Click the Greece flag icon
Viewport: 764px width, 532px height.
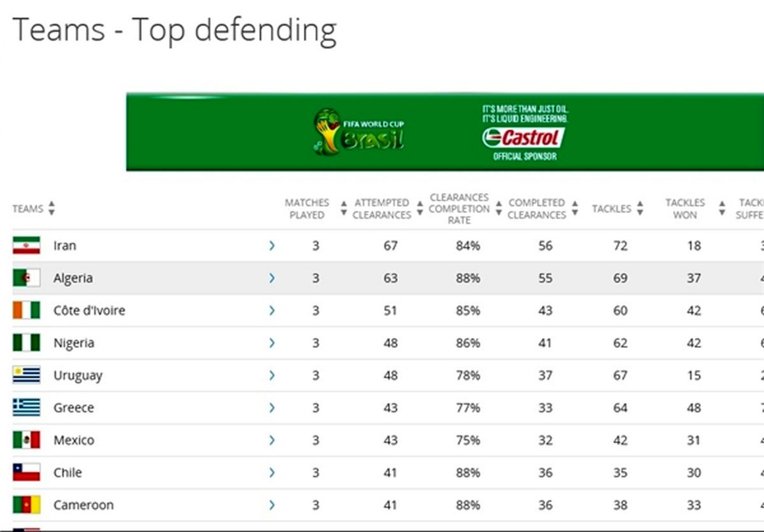pyautogui.click(x=26, y=408)
